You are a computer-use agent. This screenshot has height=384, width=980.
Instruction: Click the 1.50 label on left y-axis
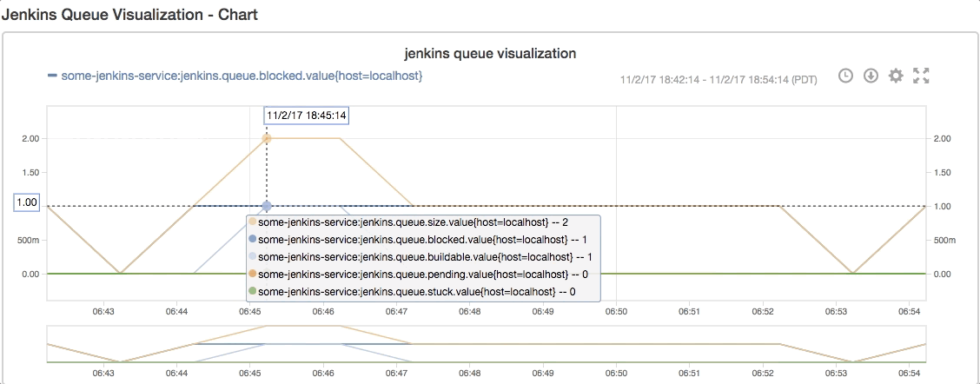tap(29, 173)
